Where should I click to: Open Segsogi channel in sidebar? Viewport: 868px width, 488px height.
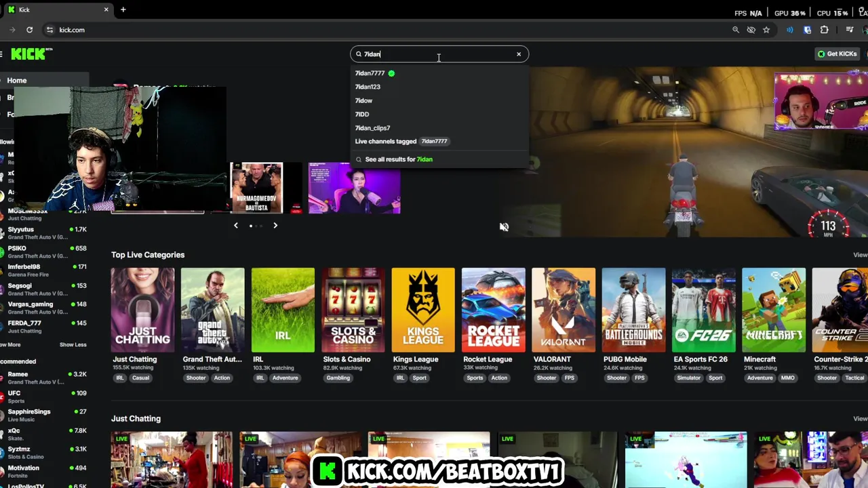point(45,289)
